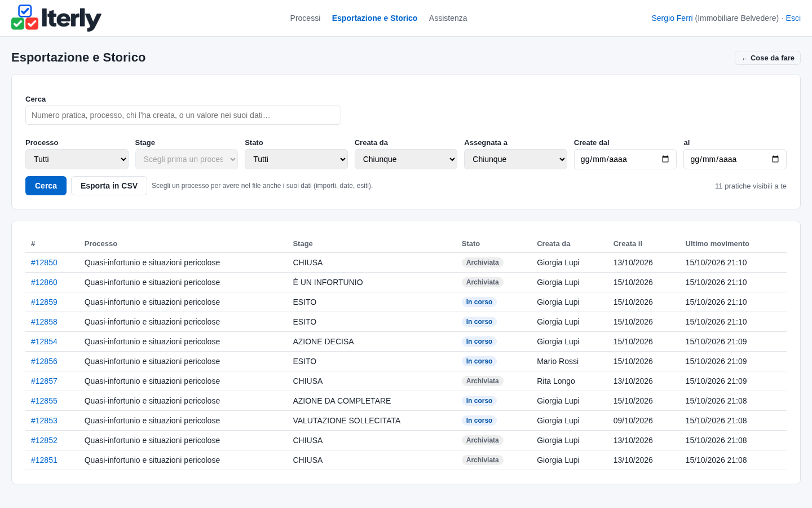Open case #12858
This screenshot has width=812, height=508.
(44, 322)
